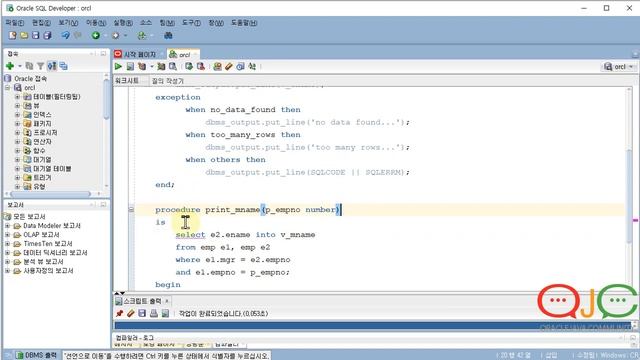The height and width of the screenshot is (360, 640).
Task: Click the Open folder icon in main toolbar
Action: click(24, 36)
